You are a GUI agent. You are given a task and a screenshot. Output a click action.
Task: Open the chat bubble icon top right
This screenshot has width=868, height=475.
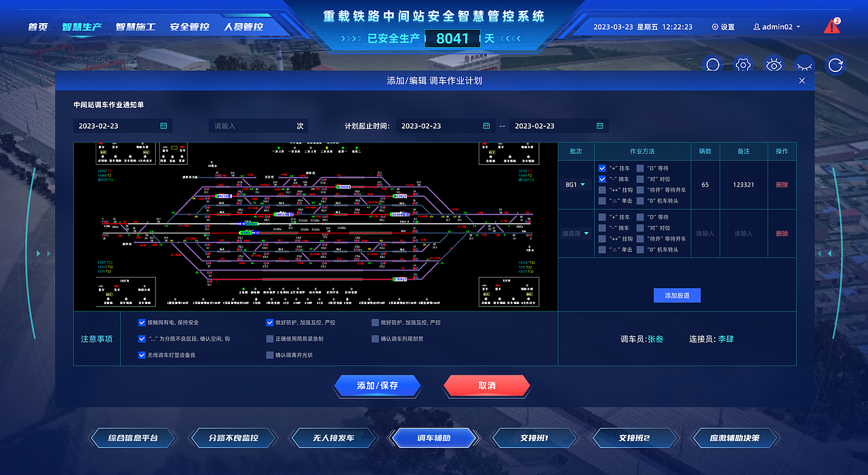pos(712,64)
